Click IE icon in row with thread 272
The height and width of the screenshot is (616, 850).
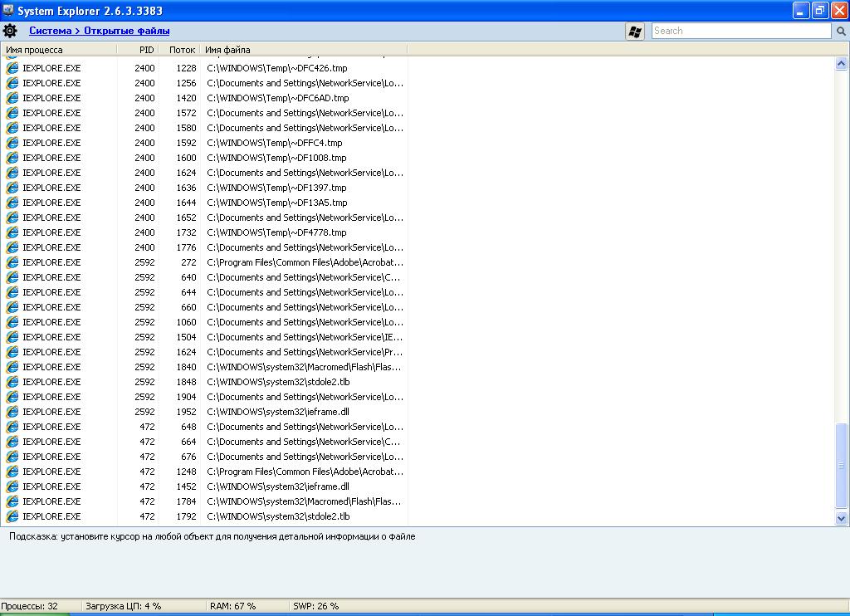click(12, 262)
